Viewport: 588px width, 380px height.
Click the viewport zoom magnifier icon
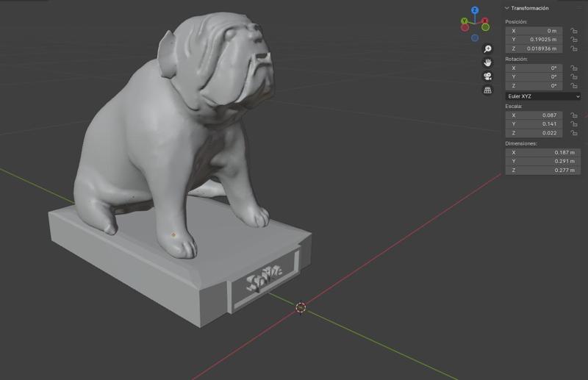tap(487, 49)
